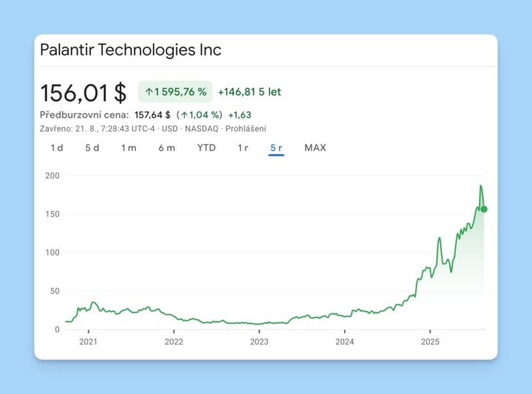Click the up arrow beside pre-market change

(x=186, y=114)
